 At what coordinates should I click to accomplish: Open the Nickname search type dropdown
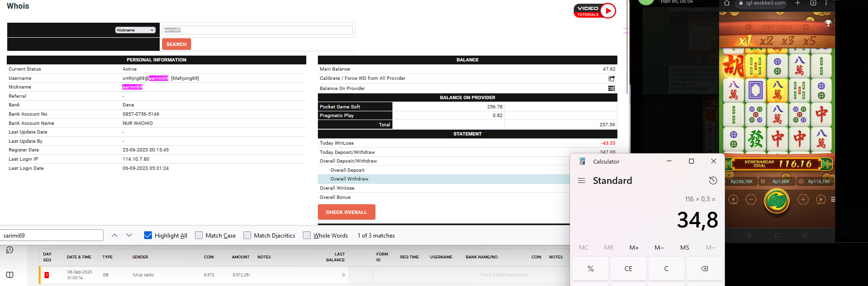tap(135, 30)
